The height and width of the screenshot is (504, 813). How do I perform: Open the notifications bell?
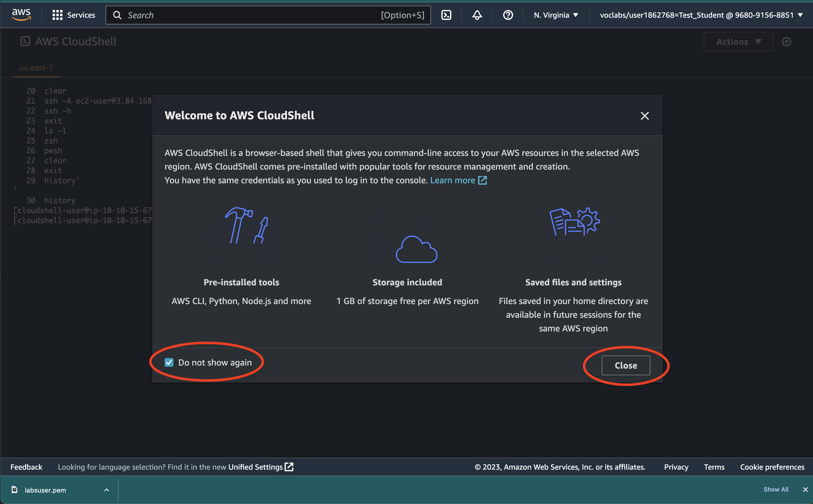pyautogui.click(x=477, y=15)
